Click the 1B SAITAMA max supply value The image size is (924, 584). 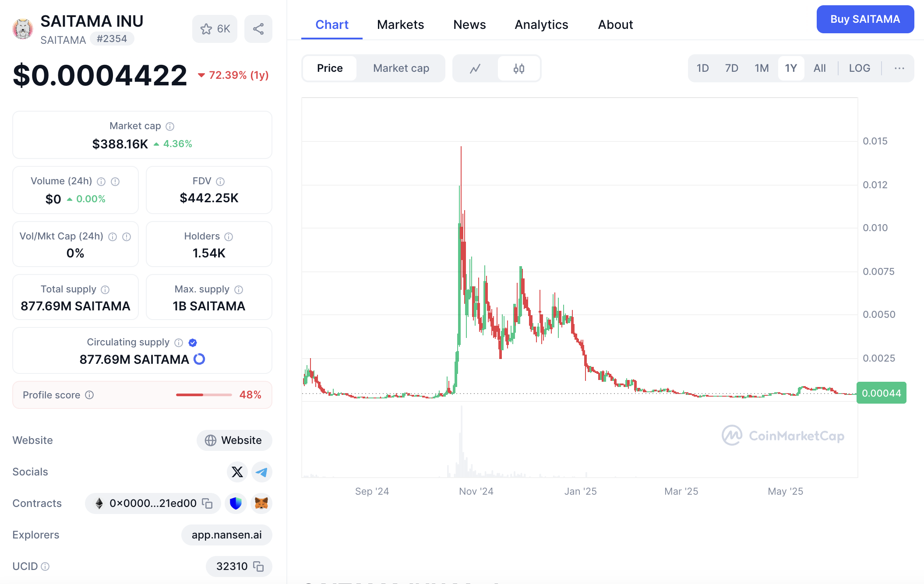pos(209,306)
